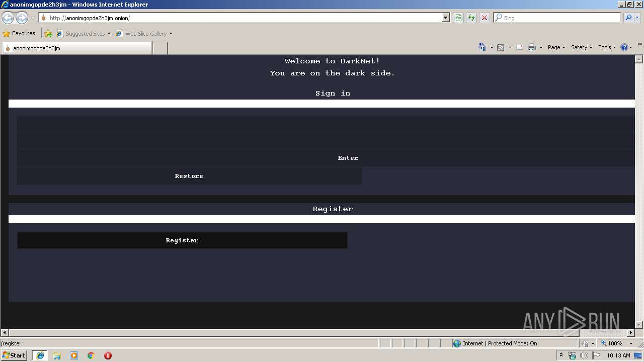Select the anonimgopde2h3jm tab
This screenshot has height=362, width=644.
pyautogui.click(x=76, y=48)
